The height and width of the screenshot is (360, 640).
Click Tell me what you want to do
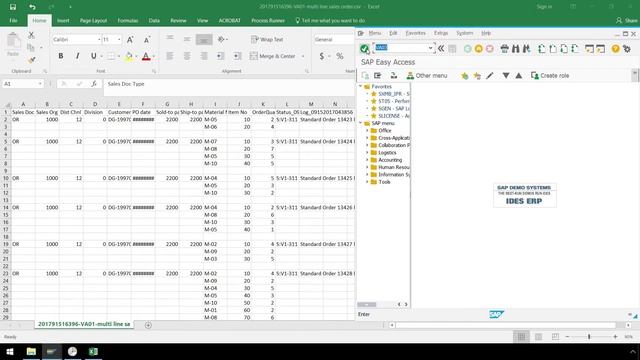pyautogui.click(x=329, y=20)
